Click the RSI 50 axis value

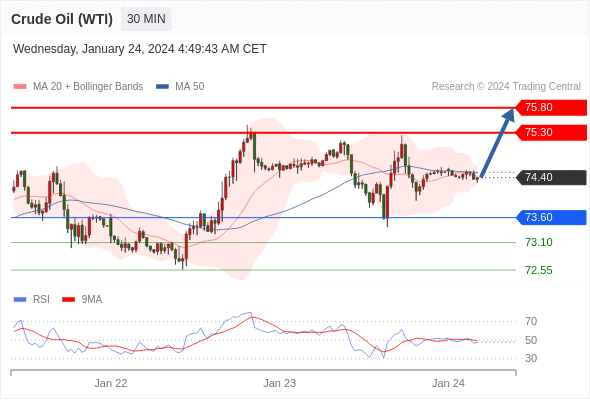[x=531, y=340]
